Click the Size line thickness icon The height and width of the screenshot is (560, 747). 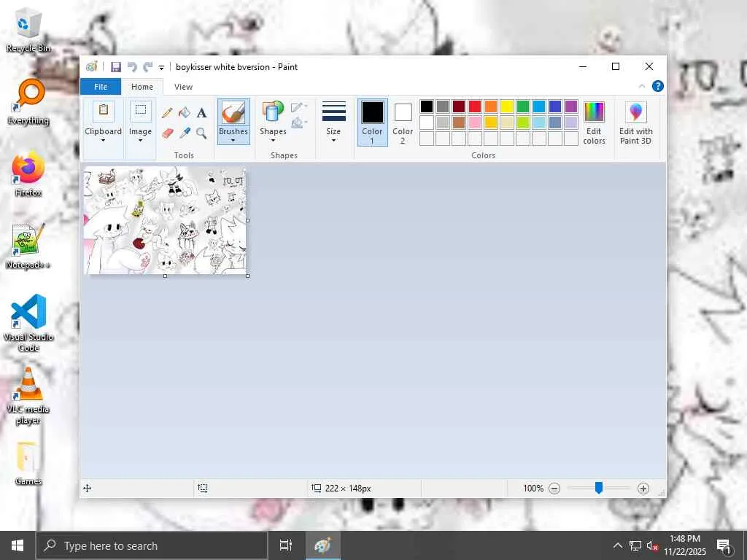point(333,112)
